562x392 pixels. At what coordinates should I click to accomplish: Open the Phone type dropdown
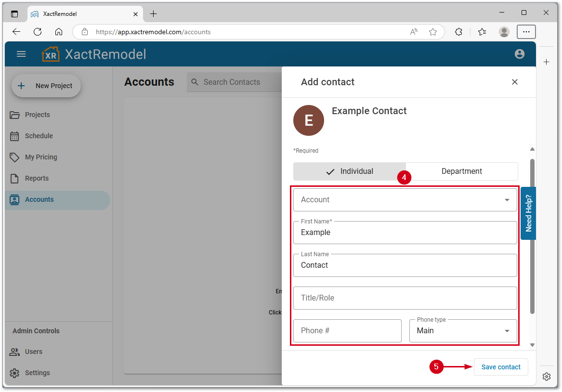463,331
